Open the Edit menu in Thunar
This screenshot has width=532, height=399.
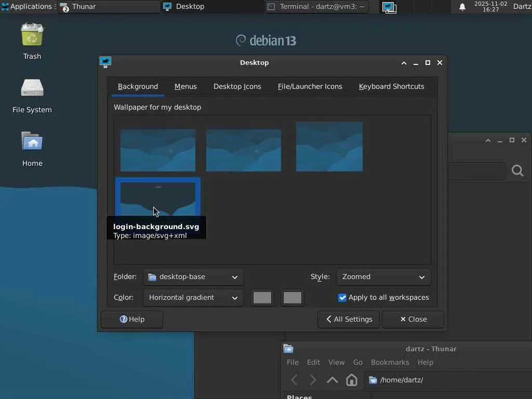click(x=313, y=362)
